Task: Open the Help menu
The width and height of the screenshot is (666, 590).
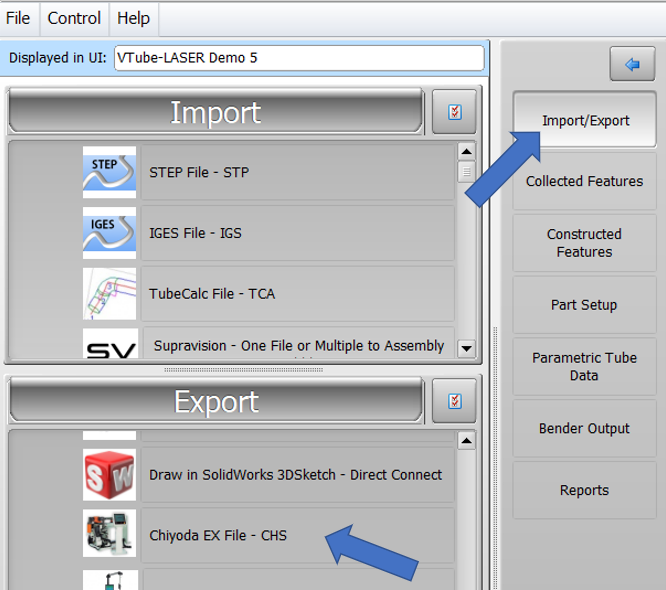Action: [x=133, y=18]
